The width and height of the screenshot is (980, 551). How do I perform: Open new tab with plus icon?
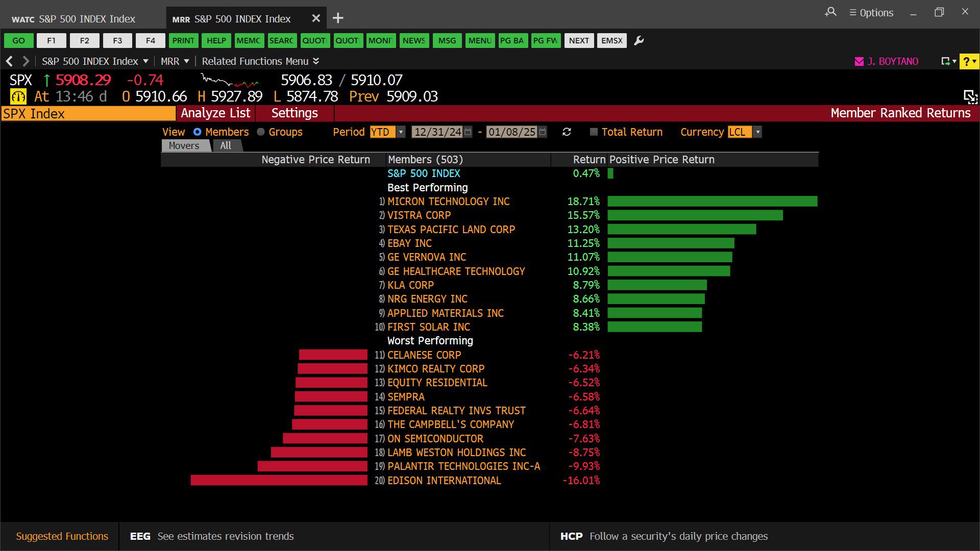(x=338, y=18)
